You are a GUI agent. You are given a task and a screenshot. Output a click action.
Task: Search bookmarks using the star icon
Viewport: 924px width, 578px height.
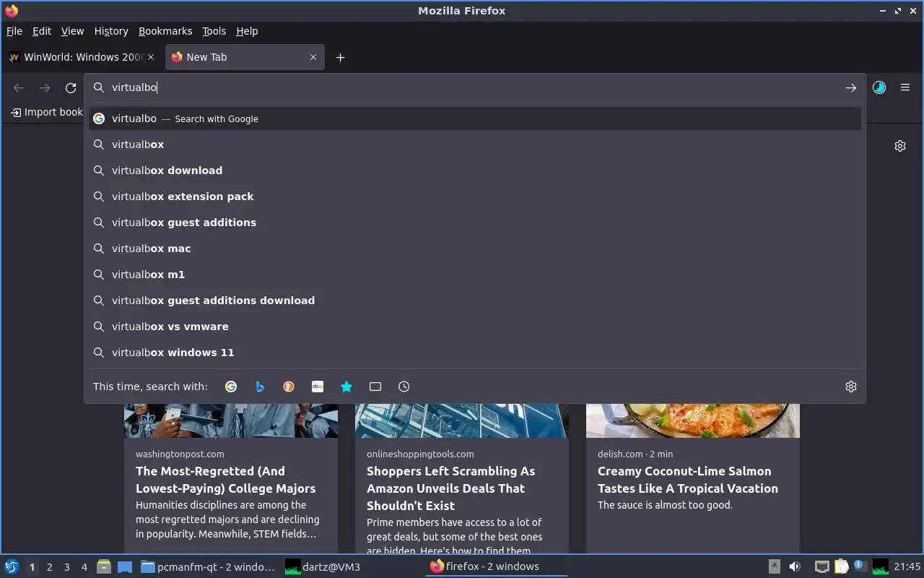(x=346, y=387)
